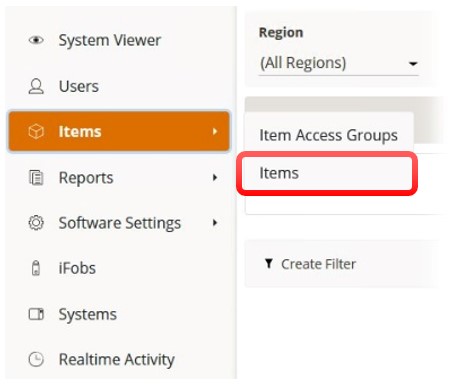Go to the Users menu entry
Image resolution: width=456 pixels, height=387 pixels.
point(79,86)
